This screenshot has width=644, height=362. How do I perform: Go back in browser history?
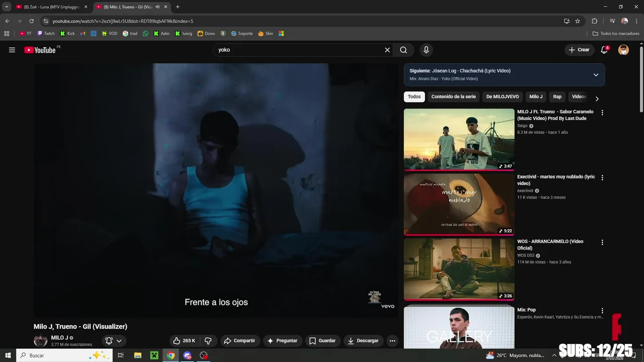click(x=7, y=21)
